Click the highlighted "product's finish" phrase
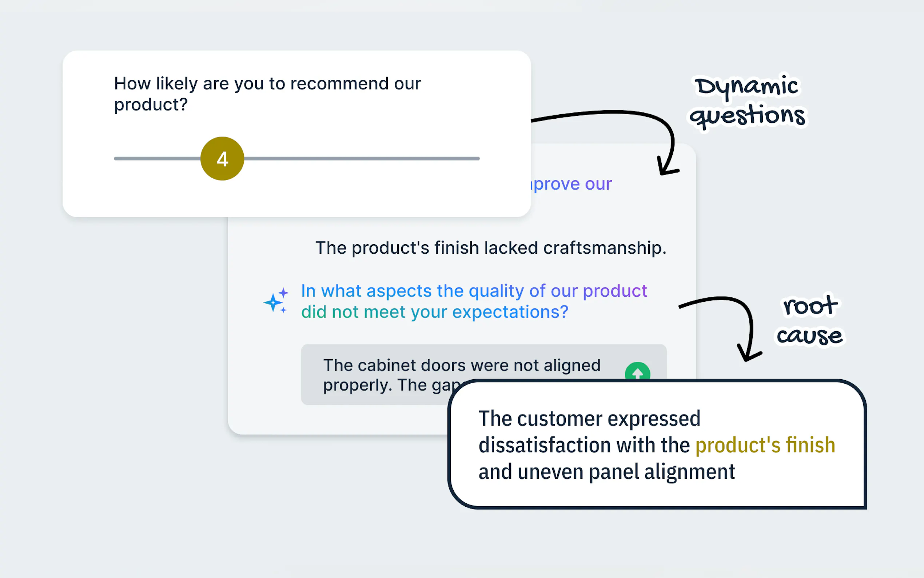Image resolution: width=924 pixels, height=578 pixels. [765, 445]
